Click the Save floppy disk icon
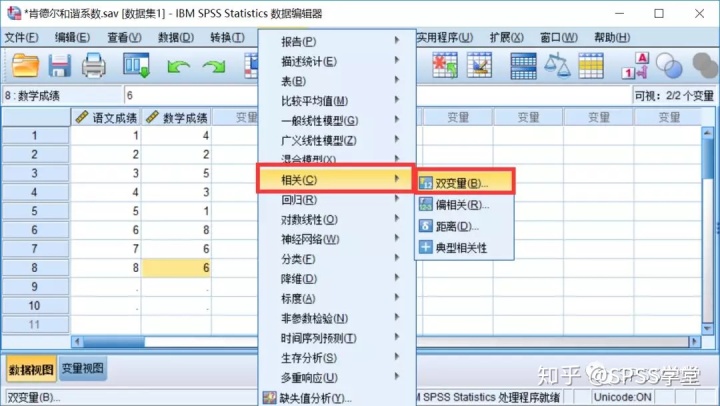720x406 pixels. [x=60, y=65]
